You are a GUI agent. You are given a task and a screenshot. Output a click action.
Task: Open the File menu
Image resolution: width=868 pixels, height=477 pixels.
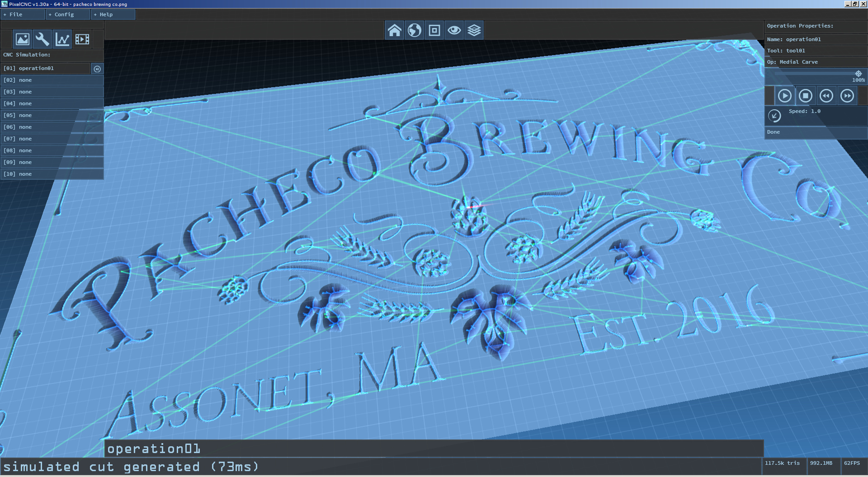point(23,14)
